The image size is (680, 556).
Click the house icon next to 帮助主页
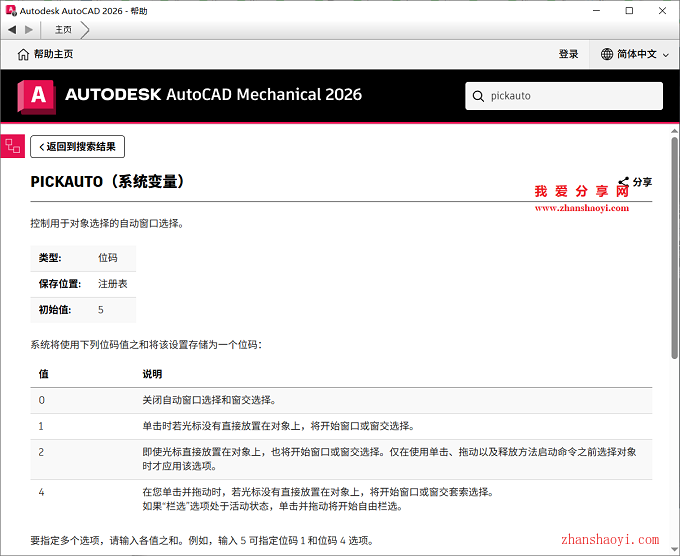23,54
